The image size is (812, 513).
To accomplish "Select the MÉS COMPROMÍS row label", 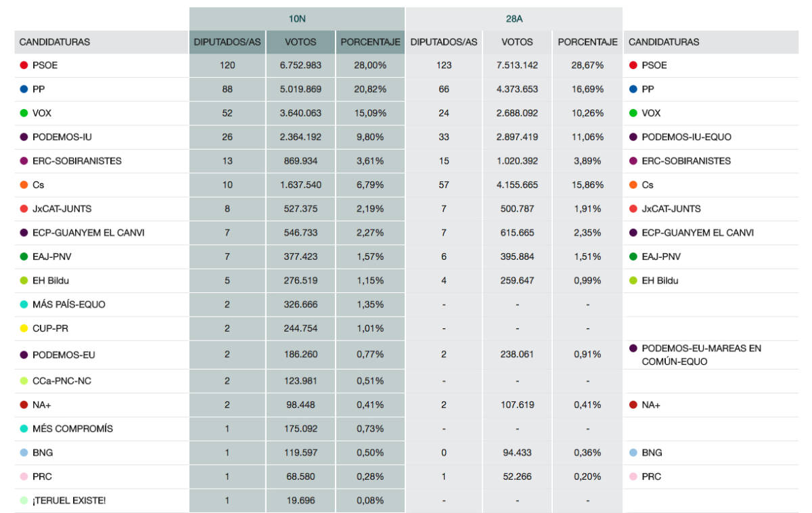I will pos(73,428).
